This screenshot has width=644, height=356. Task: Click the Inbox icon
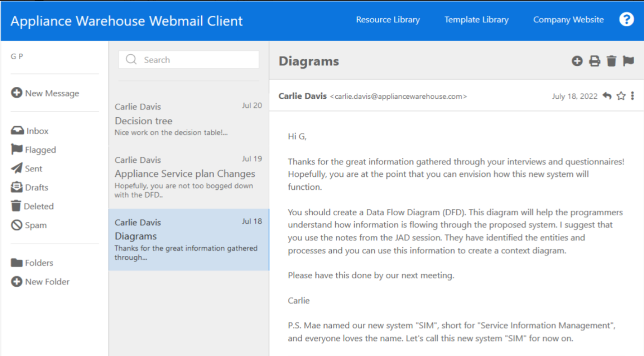pos(16,130)
